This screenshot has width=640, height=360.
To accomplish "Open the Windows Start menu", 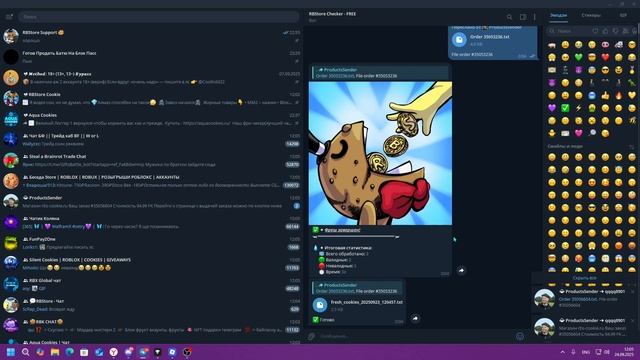I will click(11, 352).
